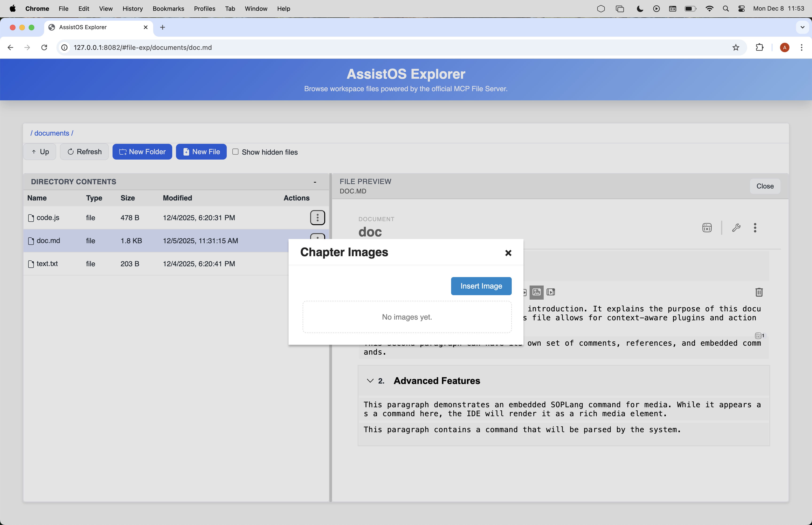The width and height of the screenshot is (812, 525).
Task: Click the wrench tools icon
Action: [736, 228]
